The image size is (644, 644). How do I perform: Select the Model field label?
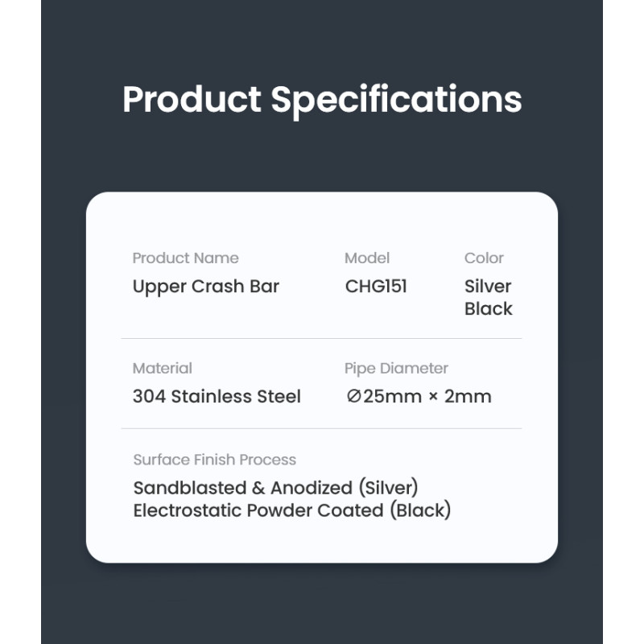tap(367, 258)
